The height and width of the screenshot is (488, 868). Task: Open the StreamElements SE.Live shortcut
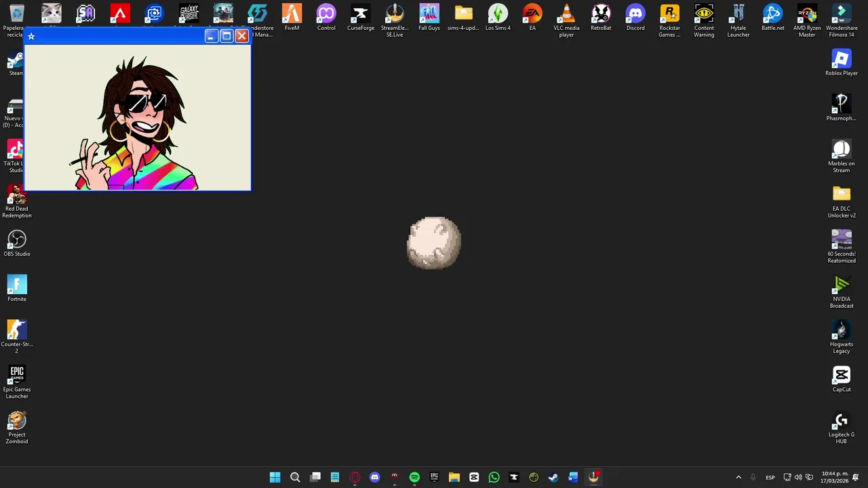tap(395, 20)
